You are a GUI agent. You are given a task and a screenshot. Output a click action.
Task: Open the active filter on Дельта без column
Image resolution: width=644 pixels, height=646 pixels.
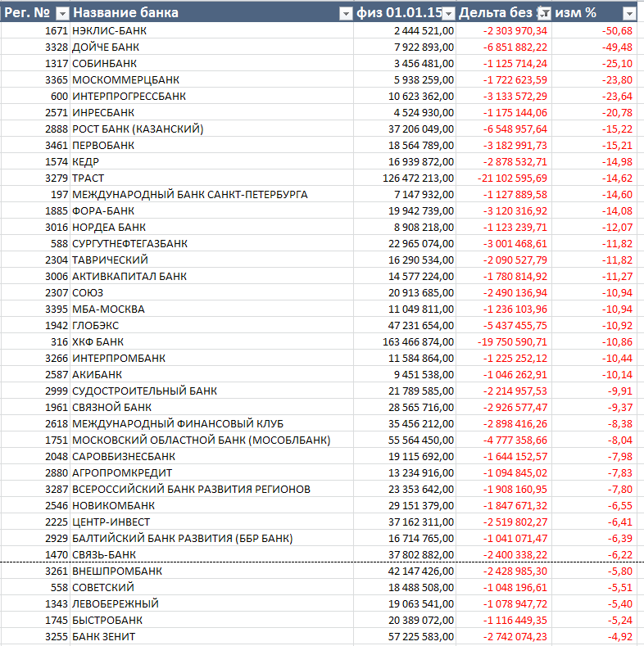[x=545, y=14]
